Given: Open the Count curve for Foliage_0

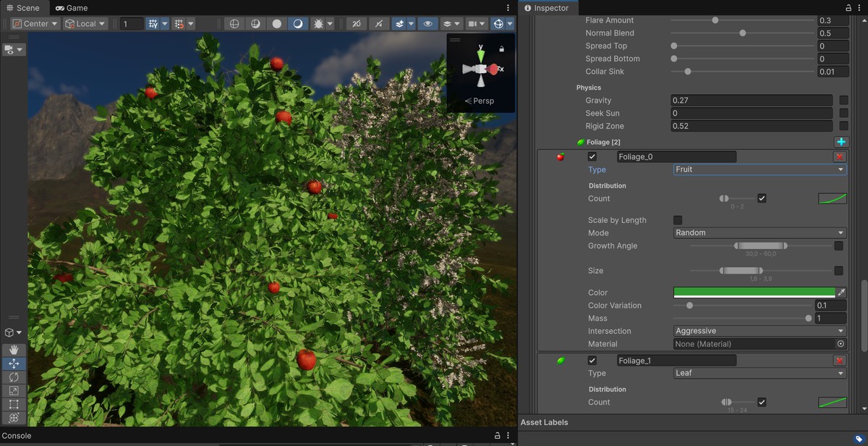Looking at the screenshot, I should pos(833,198).
